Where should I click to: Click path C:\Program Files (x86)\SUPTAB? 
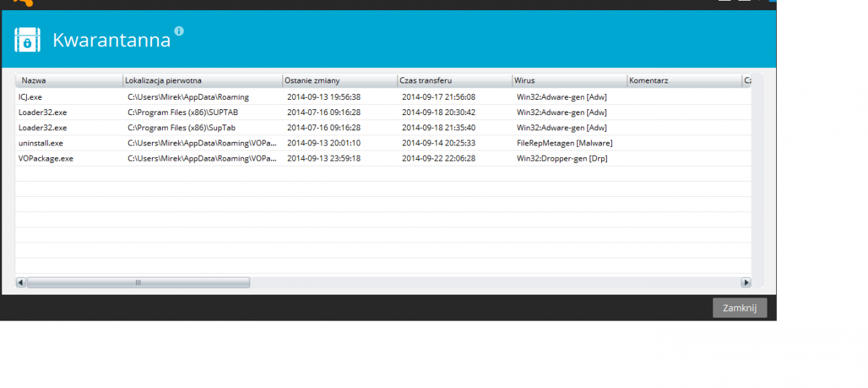click(182, 112)
